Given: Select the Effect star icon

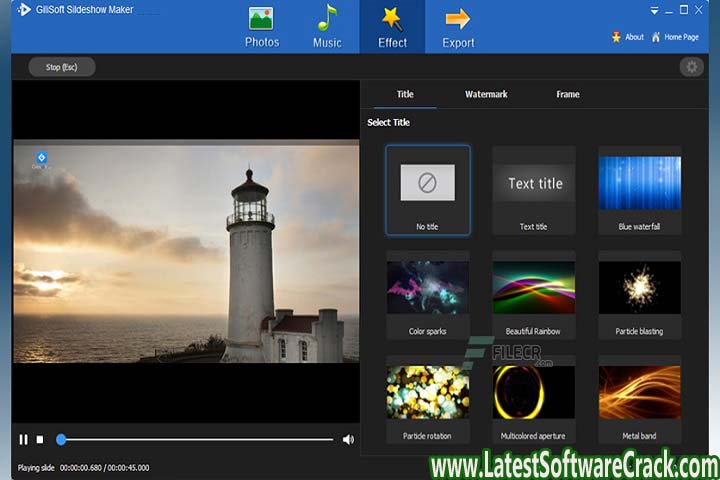Looking at the screenshot, I should [x=392, y=18].
